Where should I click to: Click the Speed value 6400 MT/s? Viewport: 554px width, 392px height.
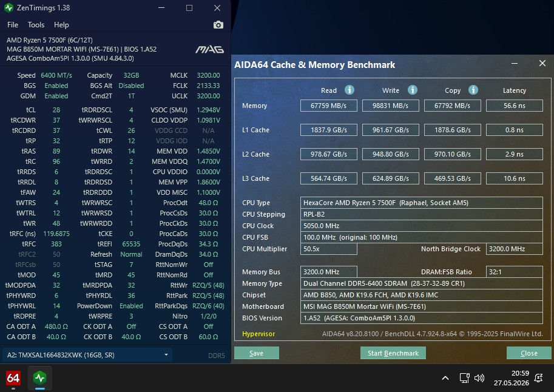click(56, 75)
